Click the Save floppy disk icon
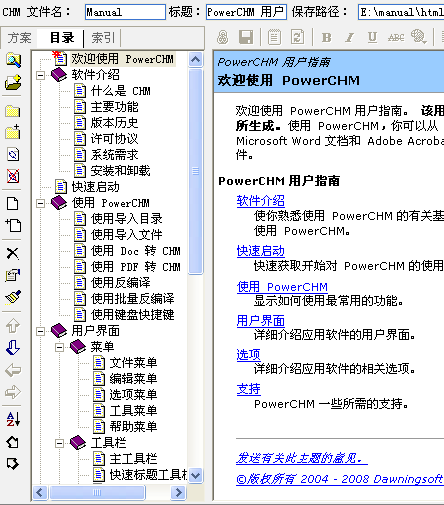Viewport: 444px width, 505px height. 246,37
